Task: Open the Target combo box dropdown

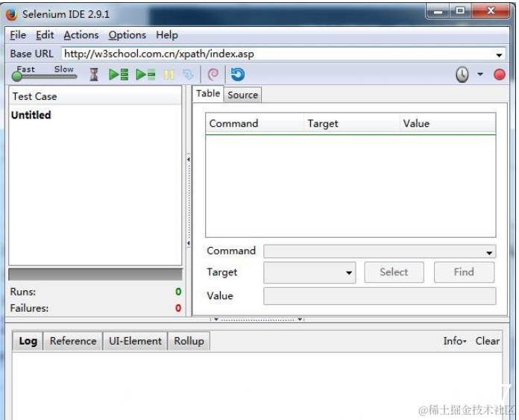Action: click(x=348, y=272)
